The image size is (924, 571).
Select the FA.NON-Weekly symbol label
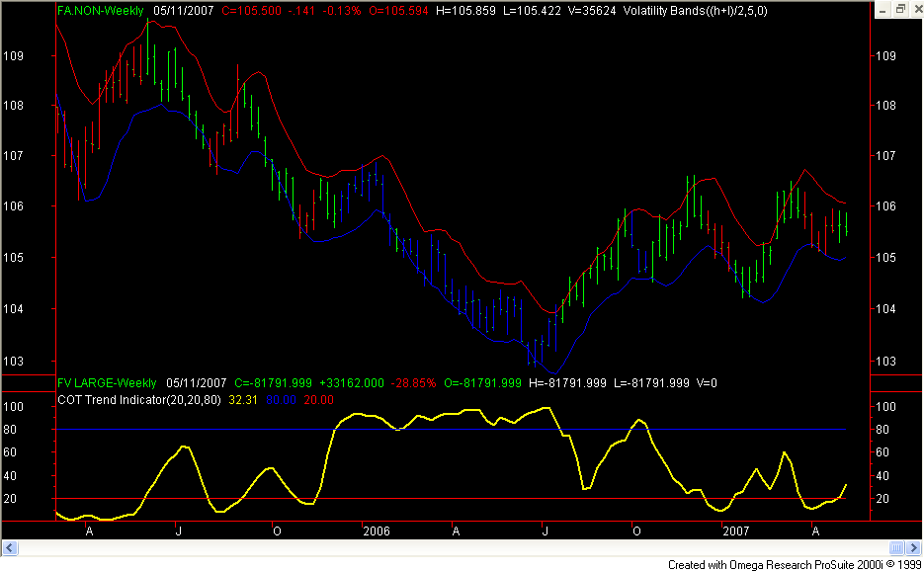[x=100, y=11]
